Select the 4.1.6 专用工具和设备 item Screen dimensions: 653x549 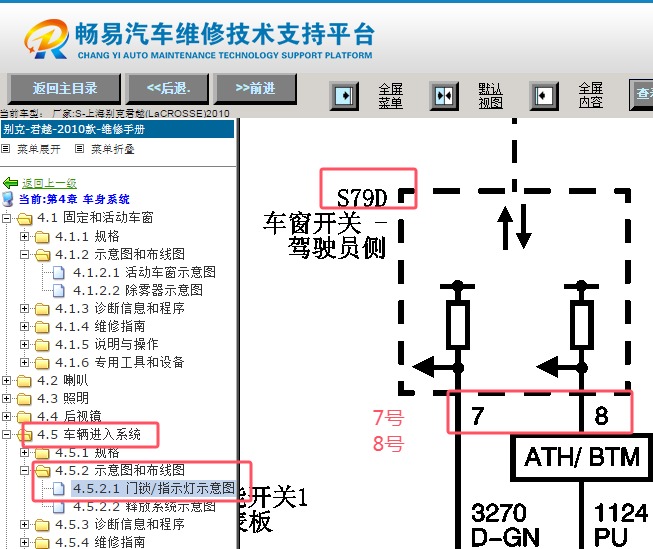(120, 362)
